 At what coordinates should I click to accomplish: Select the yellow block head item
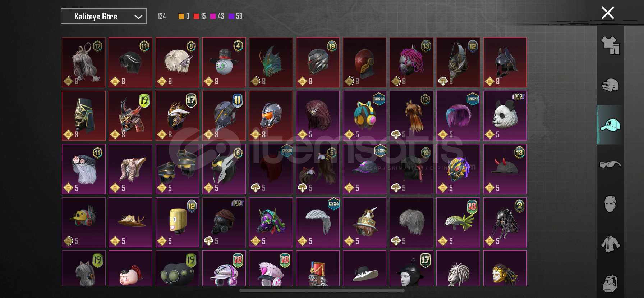coord(177,222)
